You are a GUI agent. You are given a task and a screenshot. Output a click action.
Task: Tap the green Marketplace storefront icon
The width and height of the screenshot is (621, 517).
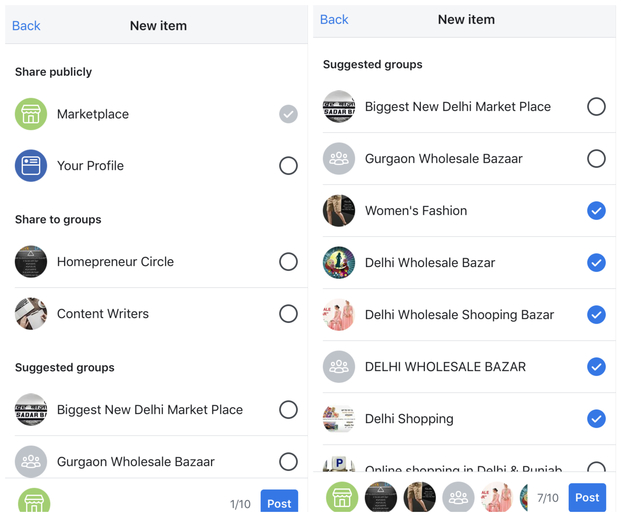(x=31, y=114)
